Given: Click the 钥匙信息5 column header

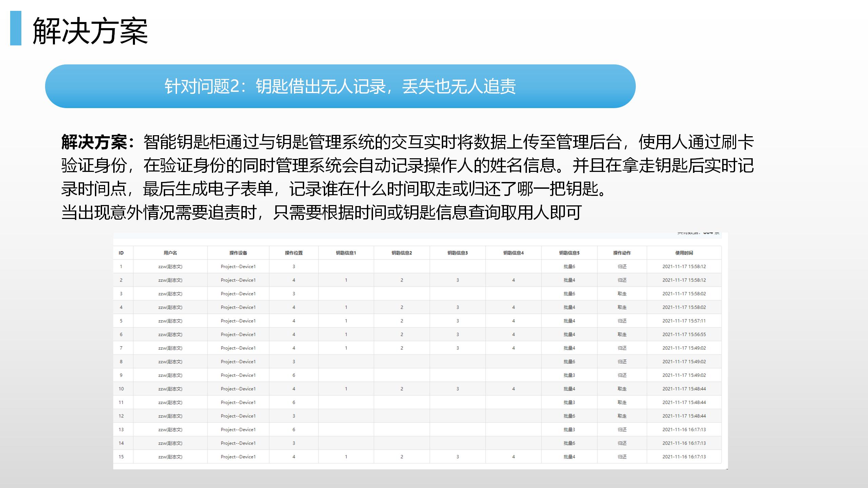Looking at the screenshot, I should 569,253.
